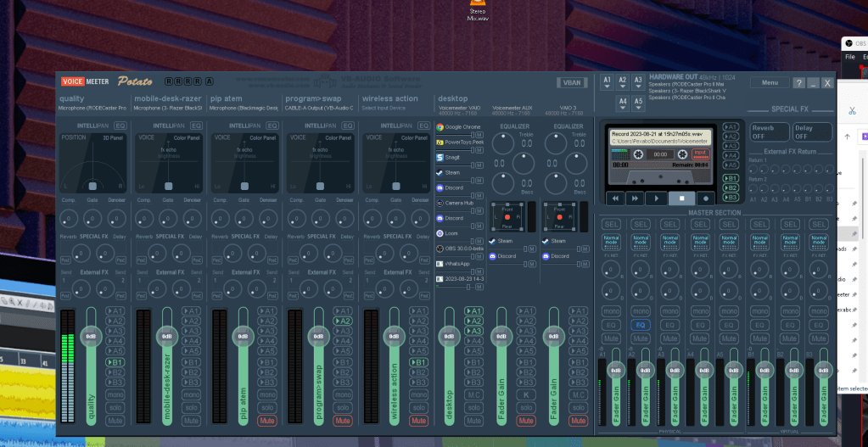Screen dimensions: 868x447
Task: Unmute the pip atem strip
Action: 266,421
